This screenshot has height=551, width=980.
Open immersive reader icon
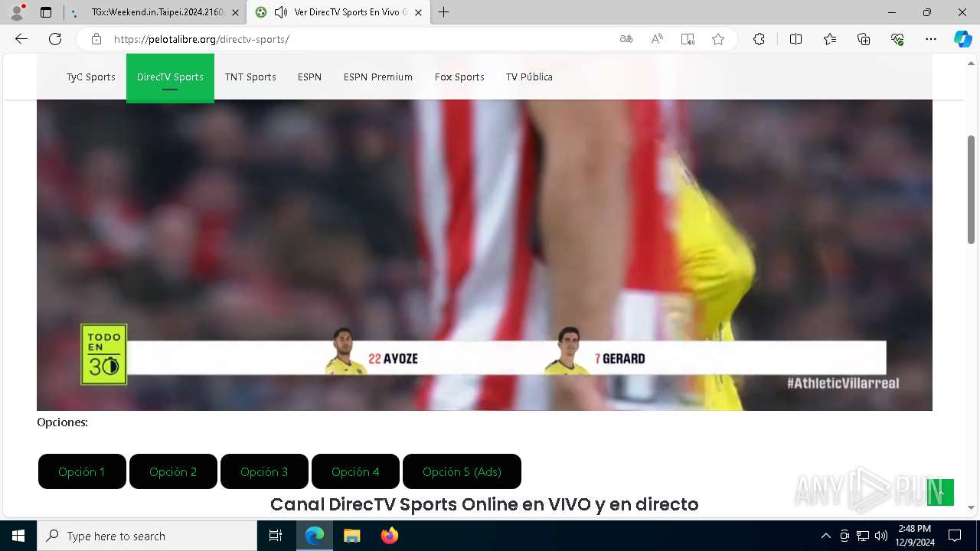pyautogui.click(x=688, y=39)
